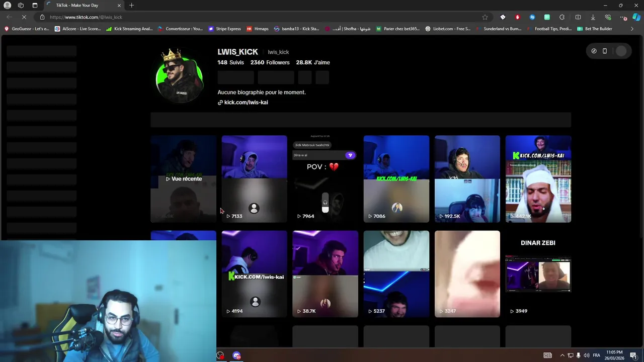Open the video with 4194 views
This screenshot has width=644, height=362.
[x=254, y=274]
